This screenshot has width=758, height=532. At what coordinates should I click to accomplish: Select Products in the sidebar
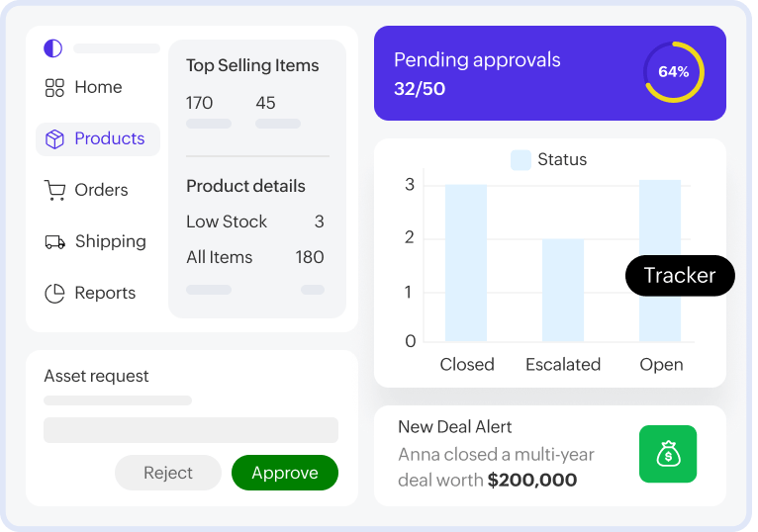109,138
